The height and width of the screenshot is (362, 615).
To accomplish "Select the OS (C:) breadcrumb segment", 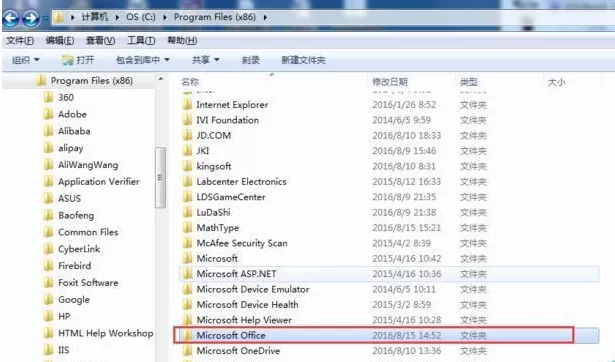I will (141, 17).
